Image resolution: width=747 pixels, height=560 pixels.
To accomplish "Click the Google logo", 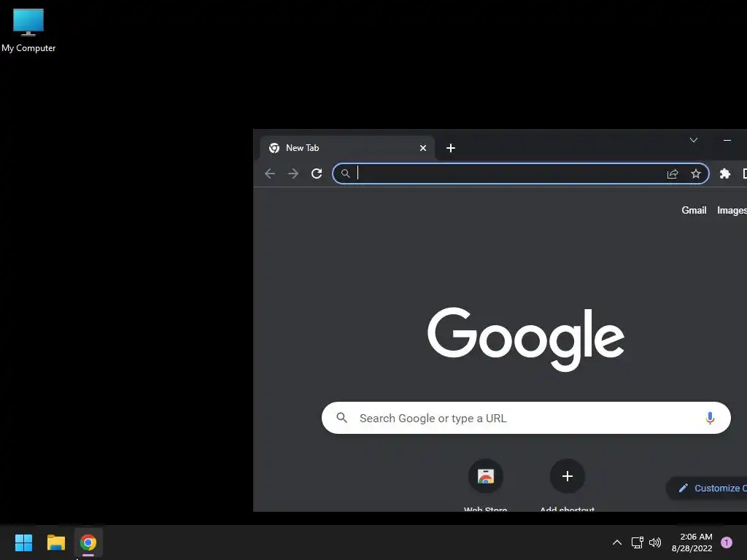I will [x=526, y=339].
